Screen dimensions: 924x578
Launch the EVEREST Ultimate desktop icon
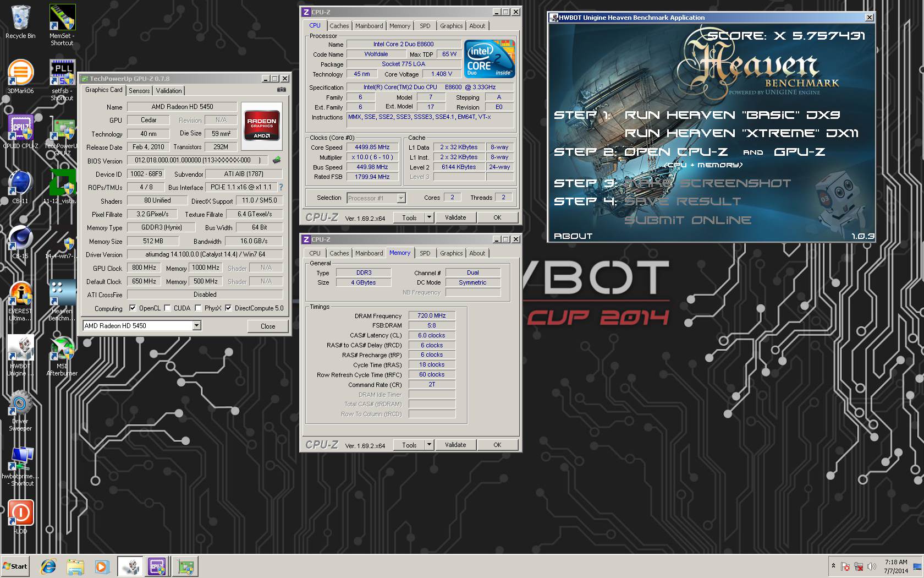tap(20, 301)
